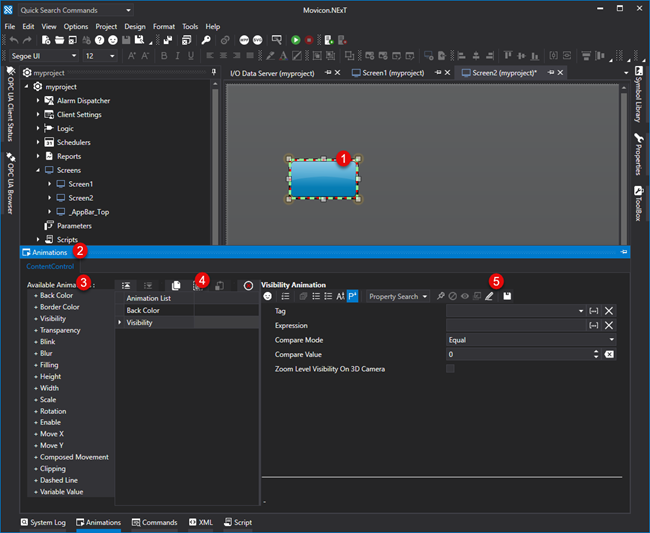Open the Segoe UI font dropdown

pos(73,56)
